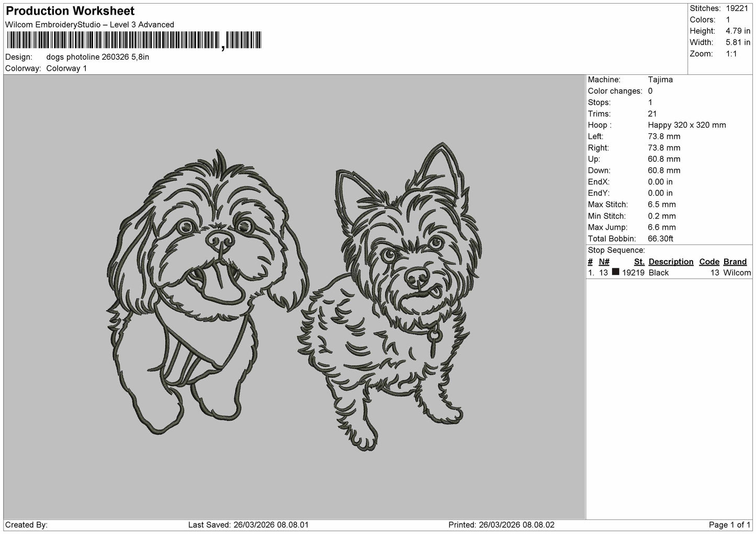Image resolution: width=756 pixels, height=534 pixels.
Task: Click the thread description Black
Action: [x=659, y=273]
